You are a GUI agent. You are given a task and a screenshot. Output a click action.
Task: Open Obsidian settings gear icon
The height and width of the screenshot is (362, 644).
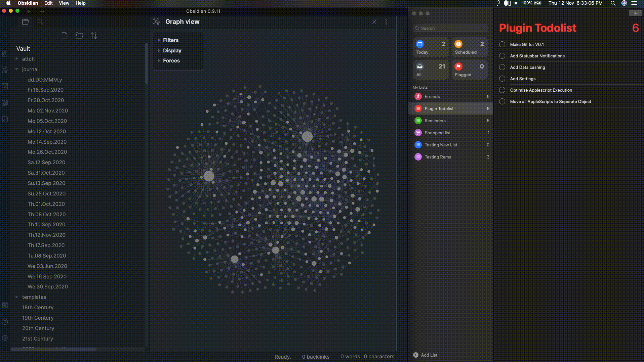click(x=5, y=338)
